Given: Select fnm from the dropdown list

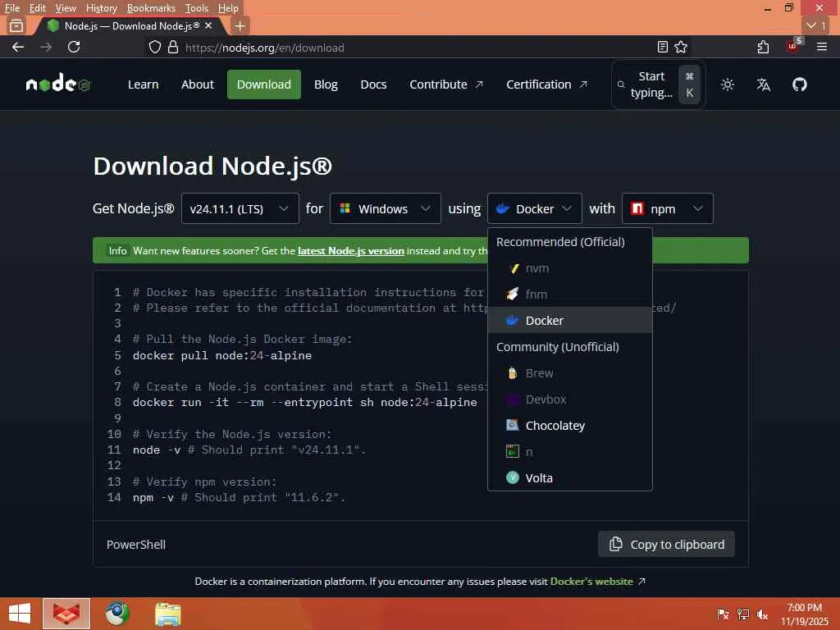Looking at the screenshot, I should (x=569, y=294).
